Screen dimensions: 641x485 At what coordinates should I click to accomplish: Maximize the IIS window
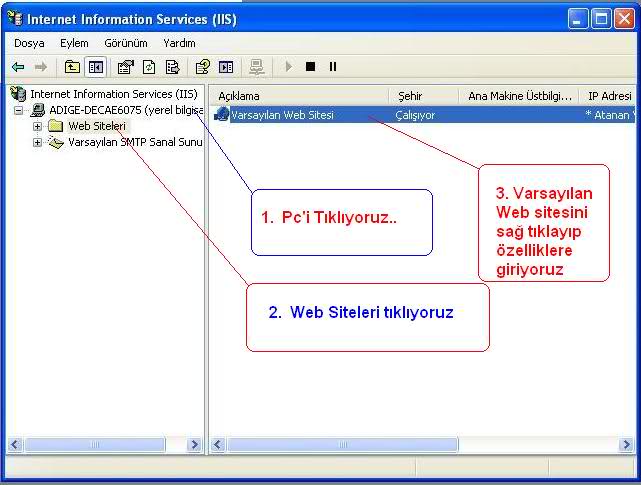click(601, 18)
